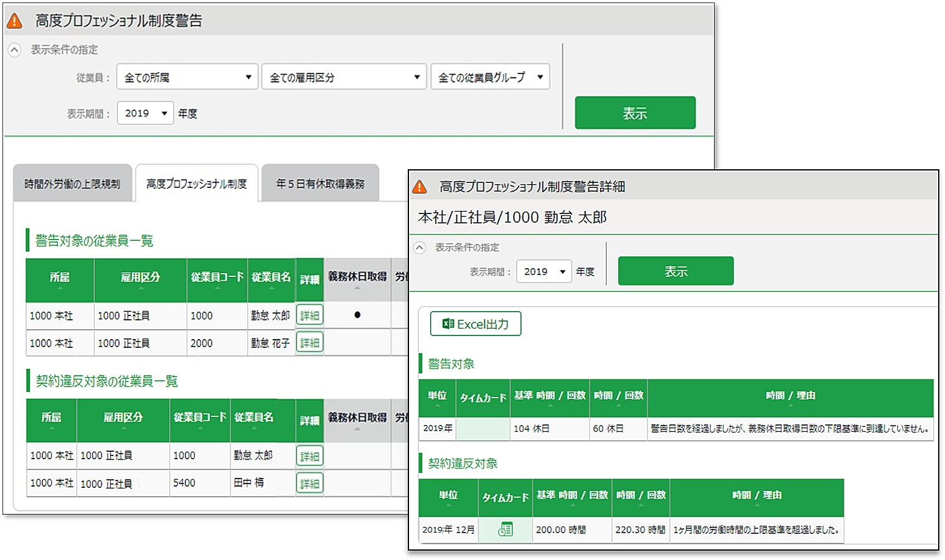Click 詳細 for 田中 梅 in the violation list

[309, 483]
